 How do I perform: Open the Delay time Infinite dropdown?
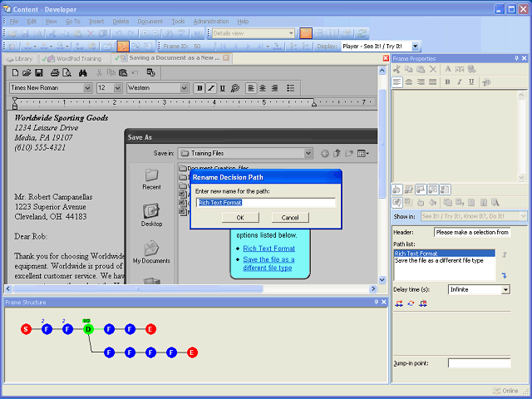coord(505,290)
